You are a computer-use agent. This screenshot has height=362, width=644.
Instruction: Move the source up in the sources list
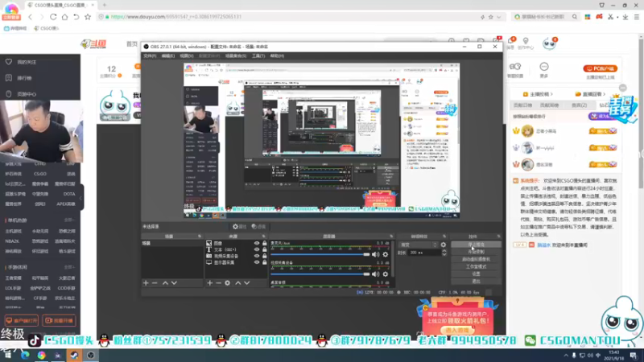click(x=237, y=283)
